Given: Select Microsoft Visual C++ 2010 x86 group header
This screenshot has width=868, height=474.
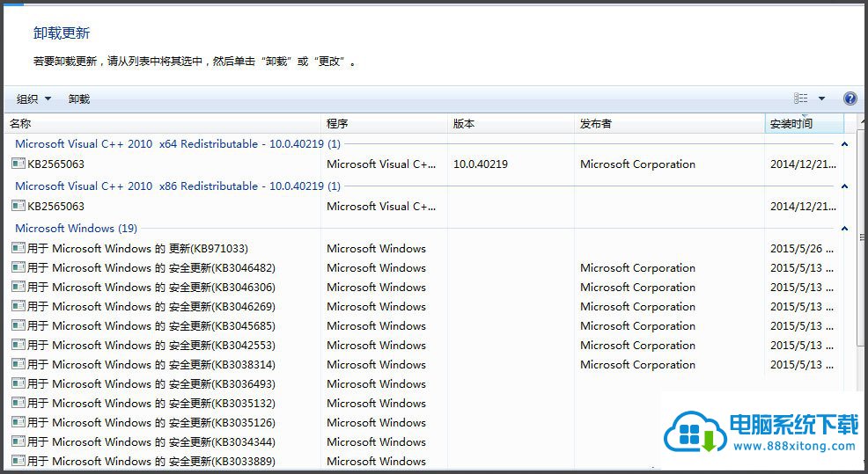Looking at the screenshot, I should pyautogui.click(x=178, y=186).
